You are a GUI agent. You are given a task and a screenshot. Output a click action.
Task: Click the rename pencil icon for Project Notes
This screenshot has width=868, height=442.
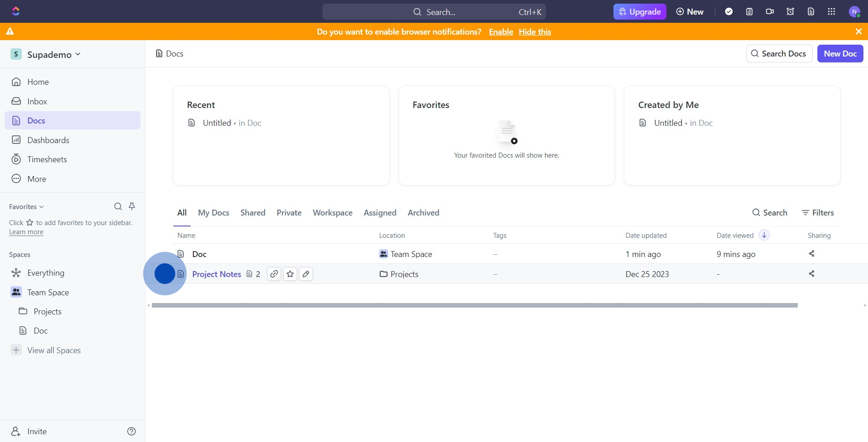306,274
